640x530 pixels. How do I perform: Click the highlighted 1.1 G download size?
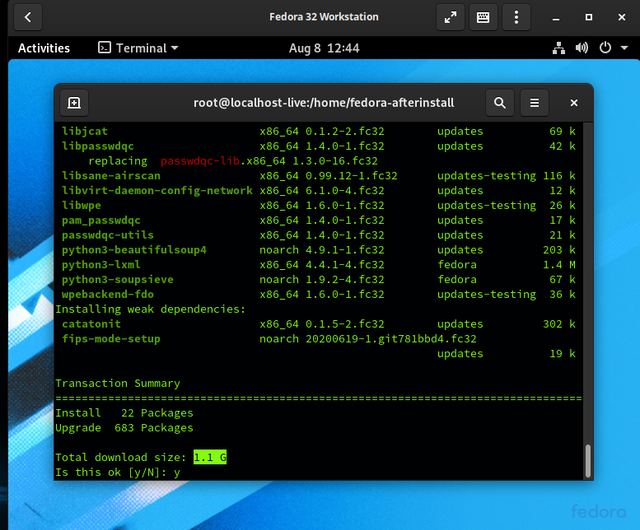210,457
